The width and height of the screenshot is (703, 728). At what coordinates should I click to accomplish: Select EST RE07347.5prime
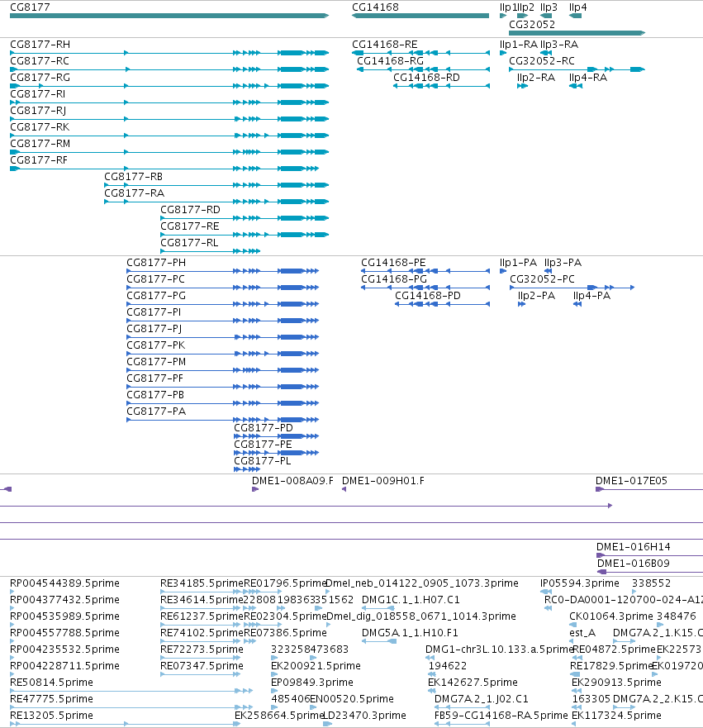[202, 666]
